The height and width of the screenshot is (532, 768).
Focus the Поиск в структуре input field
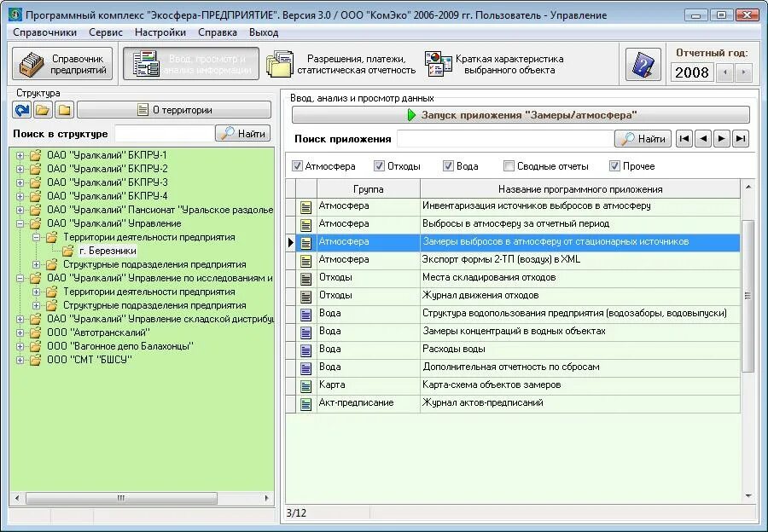[164, 133]
